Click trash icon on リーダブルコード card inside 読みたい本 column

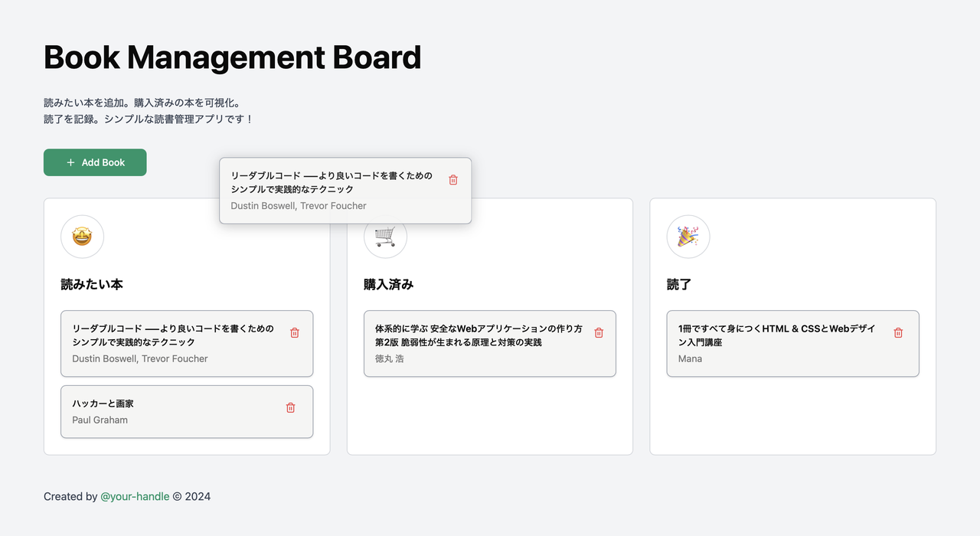click(295, 333)
